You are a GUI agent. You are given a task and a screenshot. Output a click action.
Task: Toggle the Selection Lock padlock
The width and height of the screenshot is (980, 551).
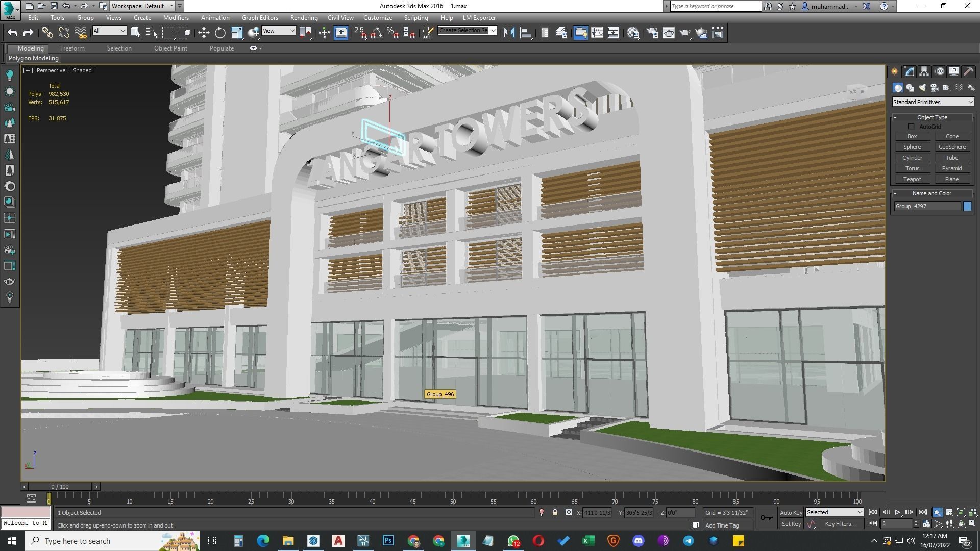[555, 512]
